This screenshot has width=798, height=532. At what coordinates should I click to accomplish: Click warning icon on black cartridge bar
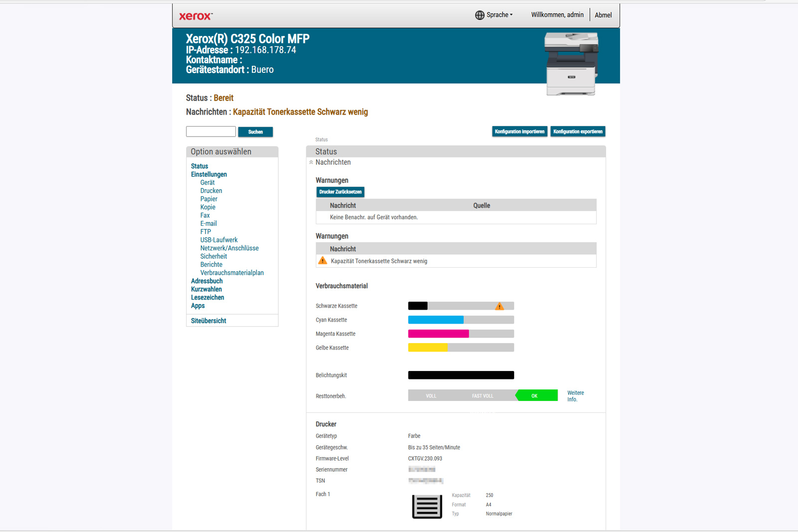[499, 306]
